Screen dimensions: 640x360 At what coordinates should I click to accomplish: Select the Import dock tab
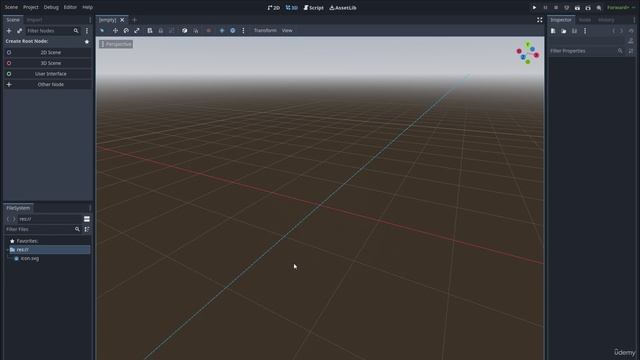pyautogui.click(x=34, y=20)
